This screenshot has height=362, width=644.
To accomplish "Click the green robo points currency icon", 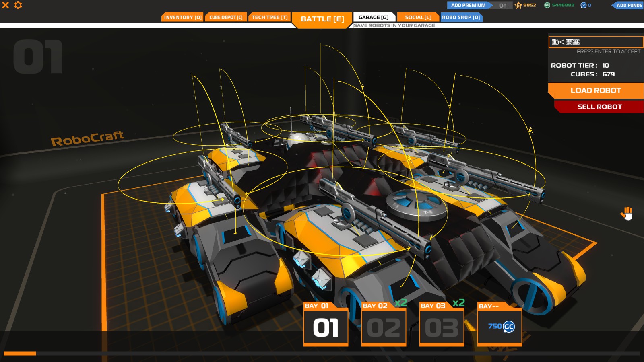I will click(x=547, y=5).
